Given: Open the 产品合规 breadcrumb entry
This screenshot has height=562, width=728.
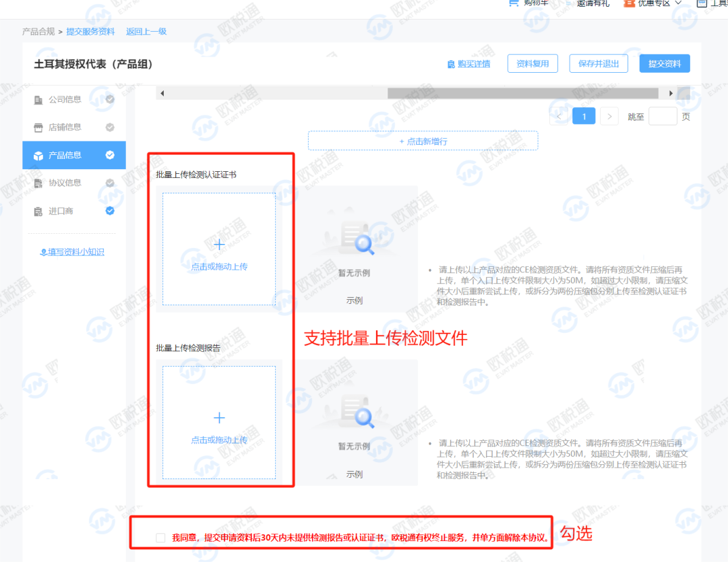Looking at the screenshot, I should 39,31.
